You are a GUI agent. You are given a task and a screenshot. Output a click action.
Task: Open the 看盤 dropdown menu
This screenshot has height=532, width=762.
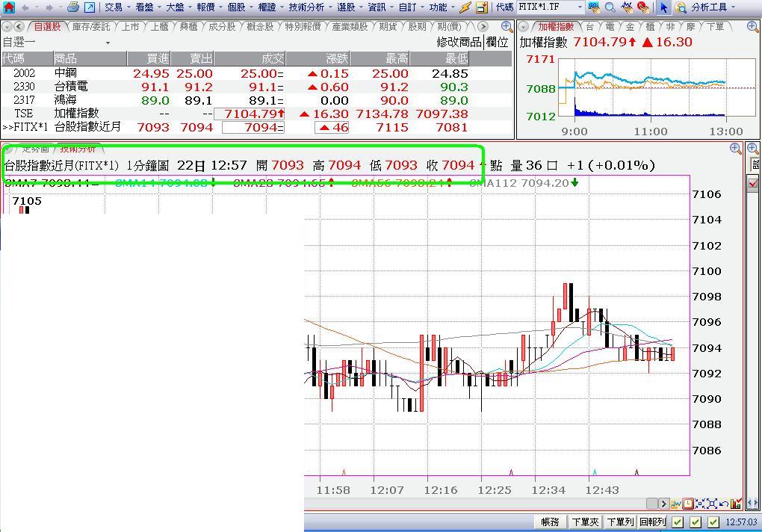148,7
